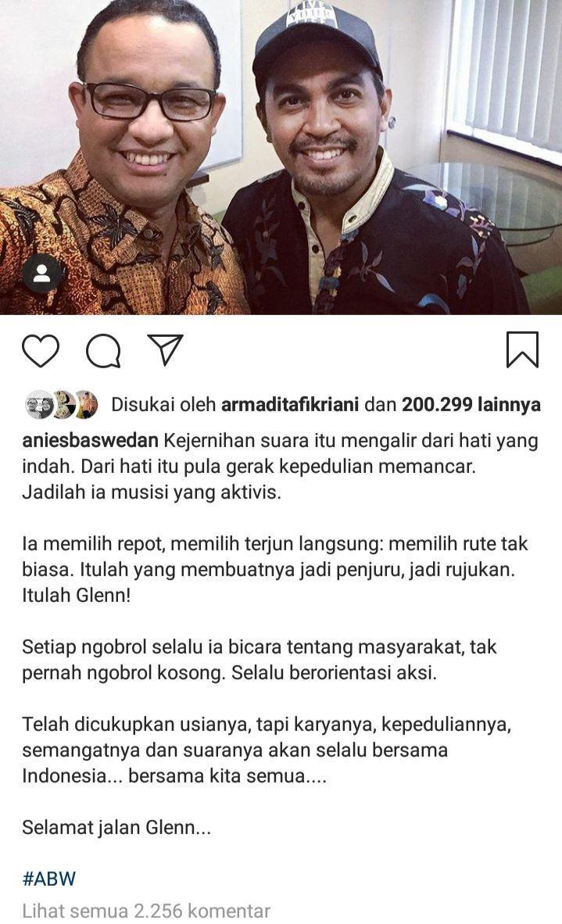
Task: Tap the third liker avatar thumbnail
Action: [85, 405]
